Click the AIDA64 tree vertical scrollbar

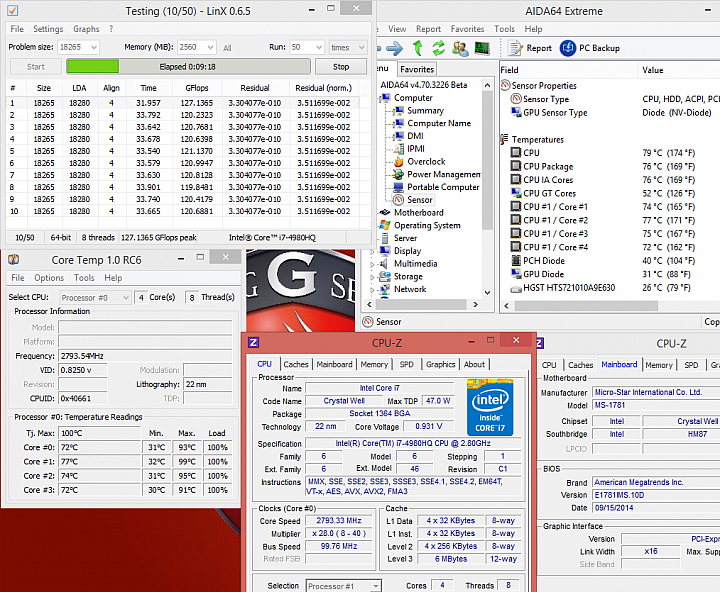pos(487,189)
